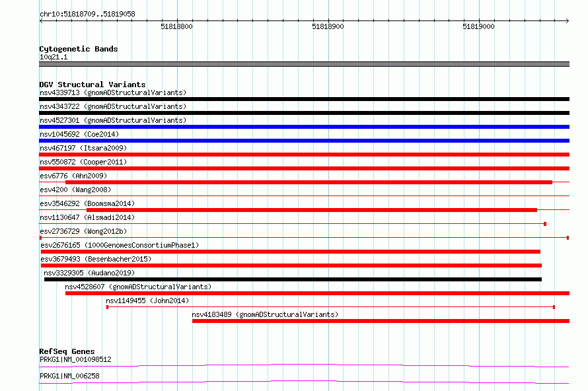Open variant label esv2676165 (1000GenomesConsortiumPhase1)
The width and height of the screenshot is (588, 391).
tap(120, 245)
